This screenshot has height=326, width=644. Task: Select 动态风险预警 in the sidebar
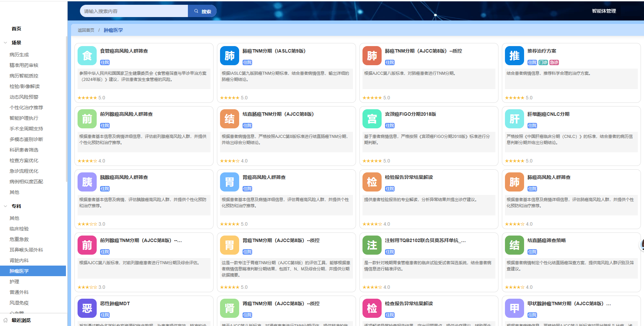point(24,97)
